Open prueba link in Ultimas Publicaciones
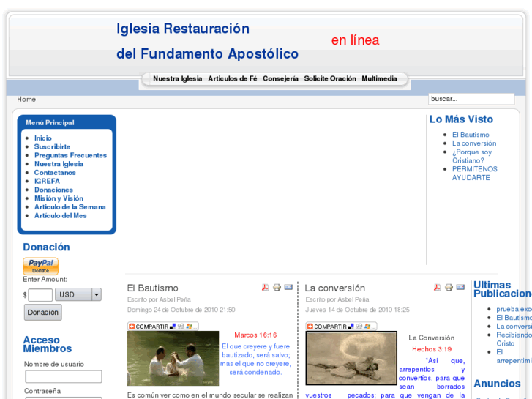This screenshot has width=532, height=399. point(514,309)
